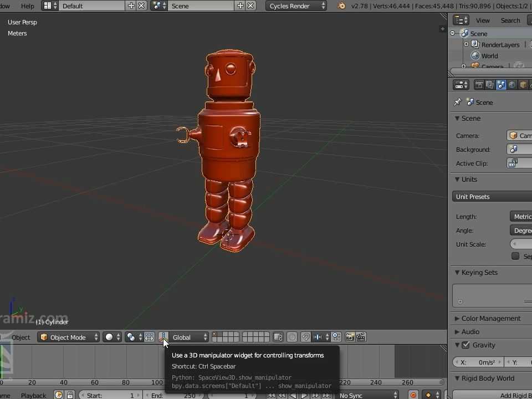Enable snap during transform (magnet)

click(x=305, y=337)
